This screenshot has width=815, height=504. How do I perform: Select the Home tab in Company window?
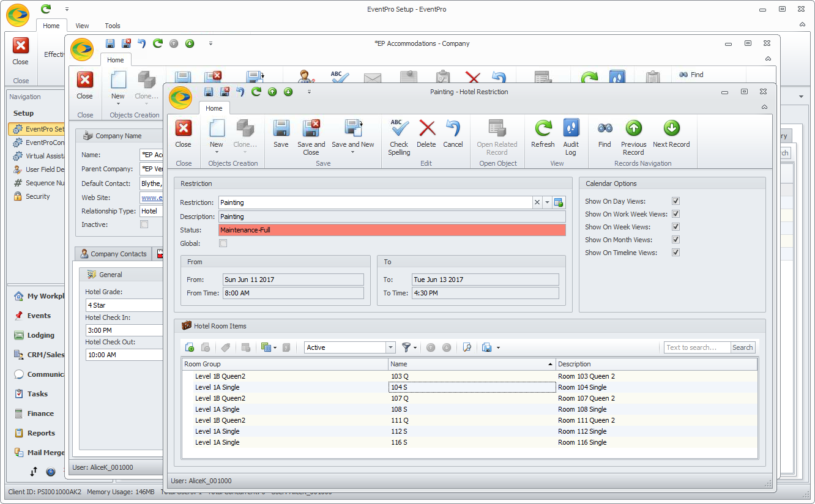tap(116, 60)
